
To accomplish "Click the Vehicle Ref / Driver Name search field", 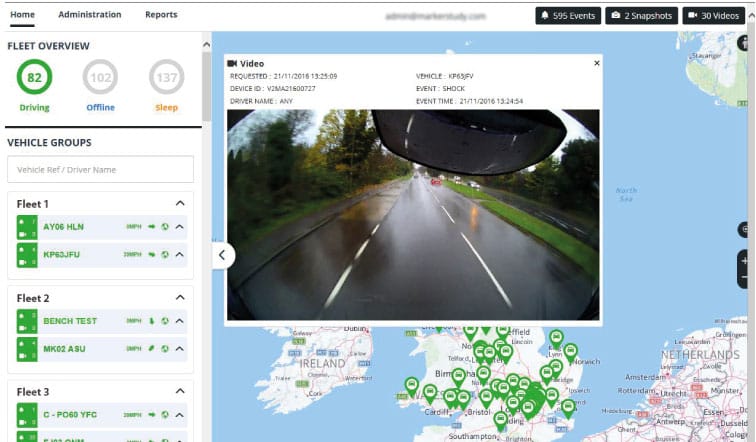I will coord(100,170).
